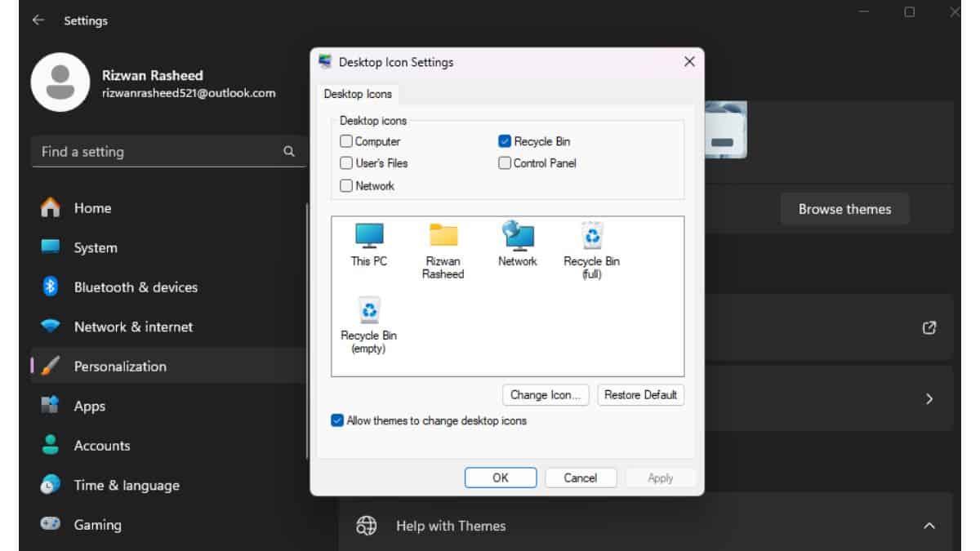Select the Recycle Bin (full) icon

point(590,238)
